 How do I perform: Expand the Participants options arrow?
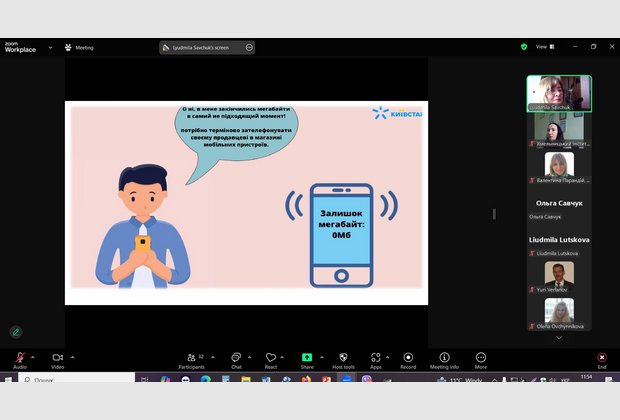[x=212, y=356]
